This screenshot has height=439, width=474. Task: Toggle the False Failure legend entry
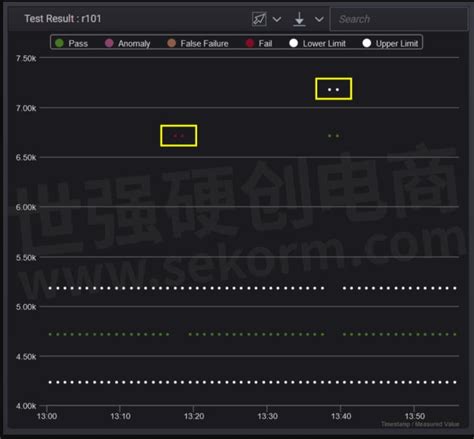pos(198,43)
